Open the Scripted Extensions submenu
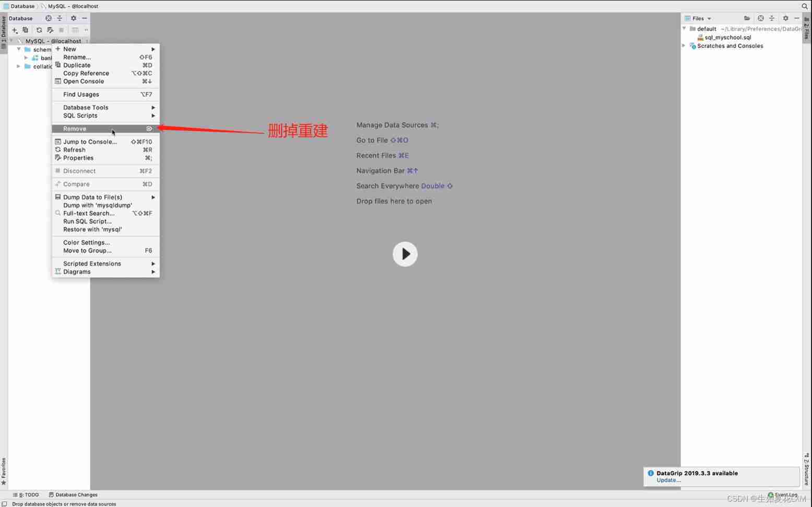 105,264
